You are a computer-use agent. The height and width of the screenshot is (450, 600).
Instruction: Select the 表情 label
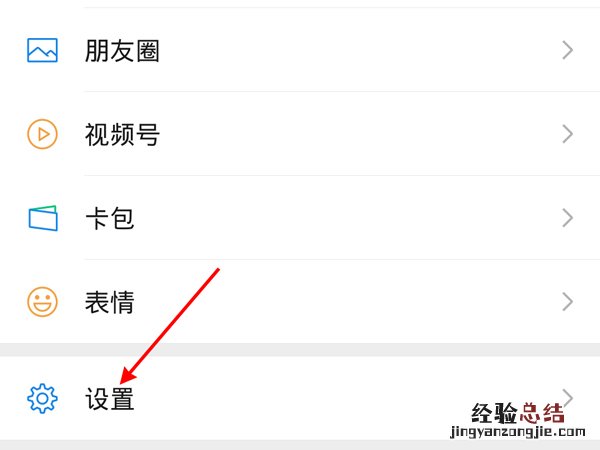point(109,302)
